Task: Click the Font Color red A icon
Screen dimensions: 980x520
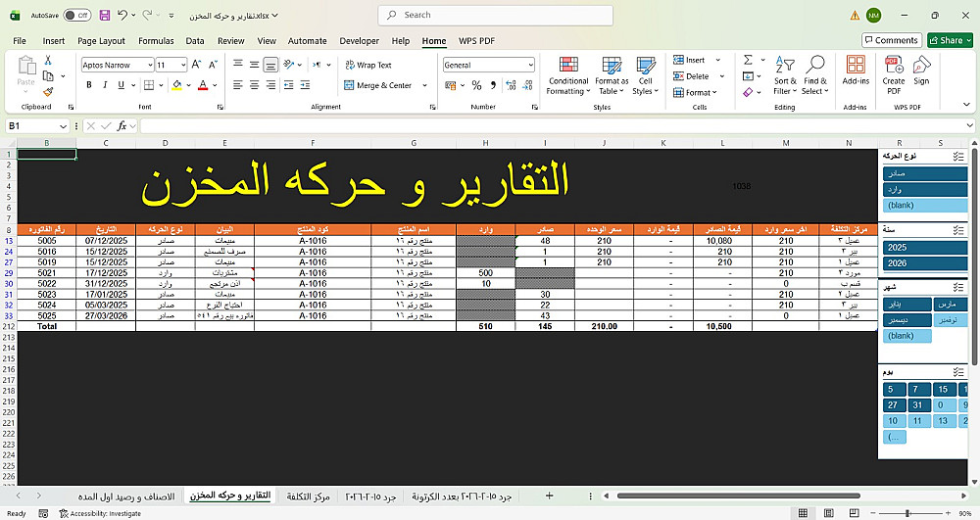Action: tap(203, 85)
